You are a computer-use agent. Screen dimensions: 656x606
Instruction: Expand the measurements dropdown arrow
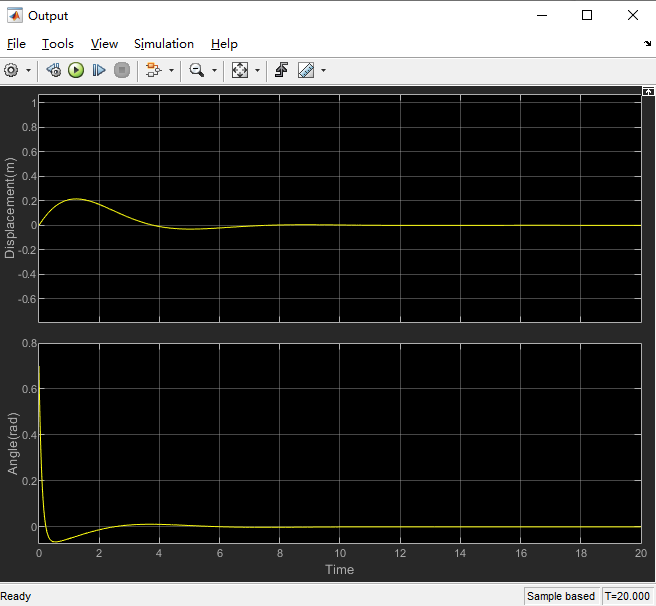(x=323, y=70)
